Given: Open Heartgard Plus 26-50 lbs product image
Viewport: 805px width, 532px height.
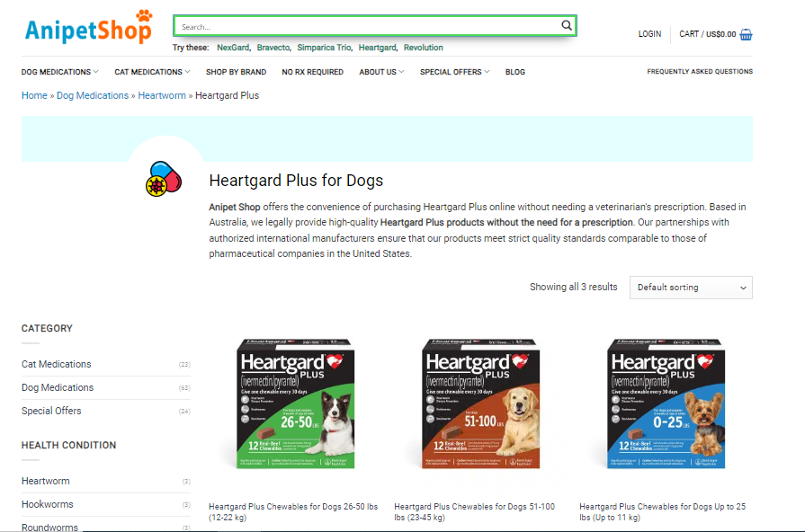Looking at the screenshot, I should click(x=296, y=403).
